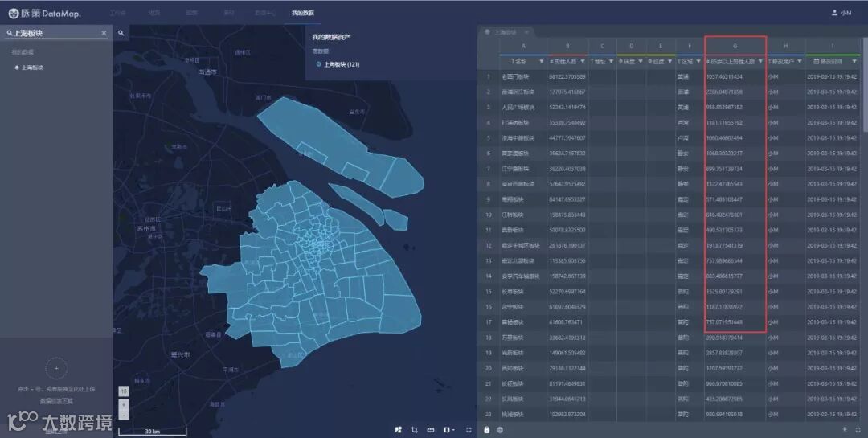Open filter dropdown for 修改用户 column
The width and height of the screenshot is (868, 438).
(800, 61)
